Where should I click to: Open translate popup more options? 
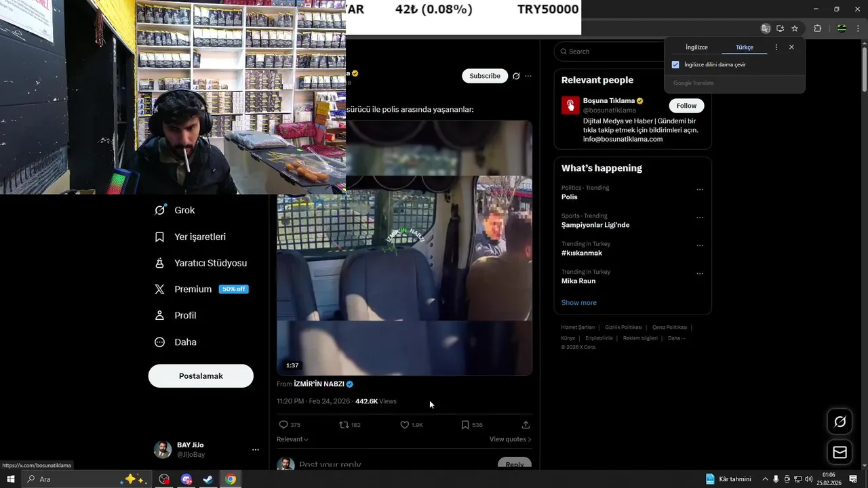click(x=776, y=47)
